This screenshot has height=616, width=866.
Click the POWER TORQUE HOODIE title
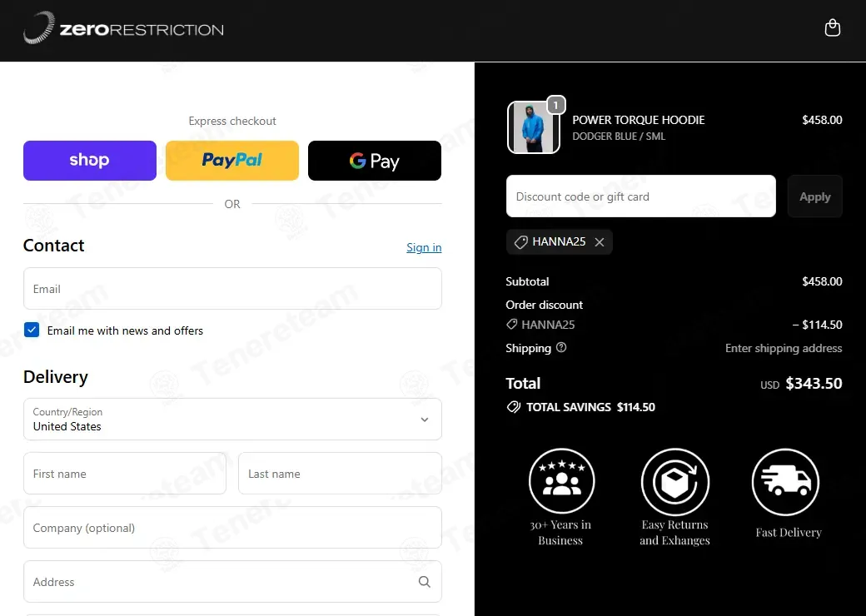tap(639, 120)
